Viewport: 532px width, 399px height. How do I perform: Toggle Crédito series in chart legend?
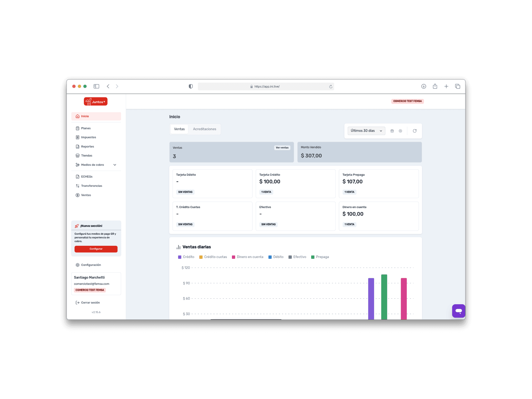click(188, 257)
